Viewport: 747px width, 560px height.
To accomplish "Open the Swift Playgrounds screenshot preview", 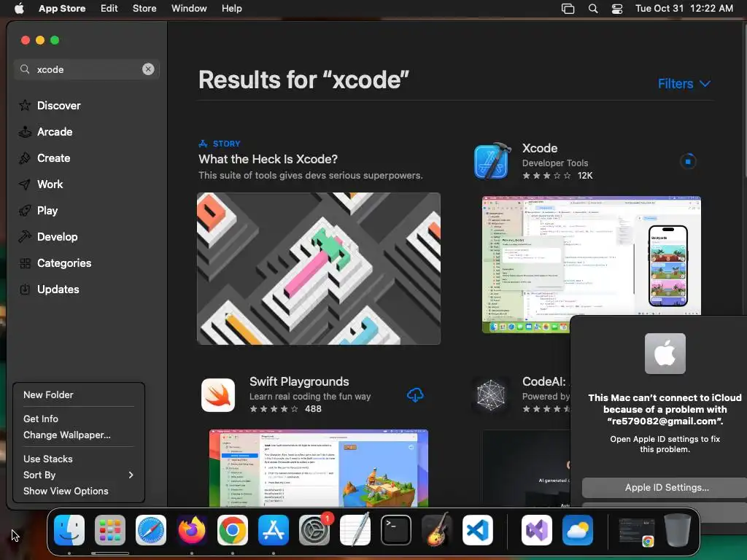I will coord(319,468).
